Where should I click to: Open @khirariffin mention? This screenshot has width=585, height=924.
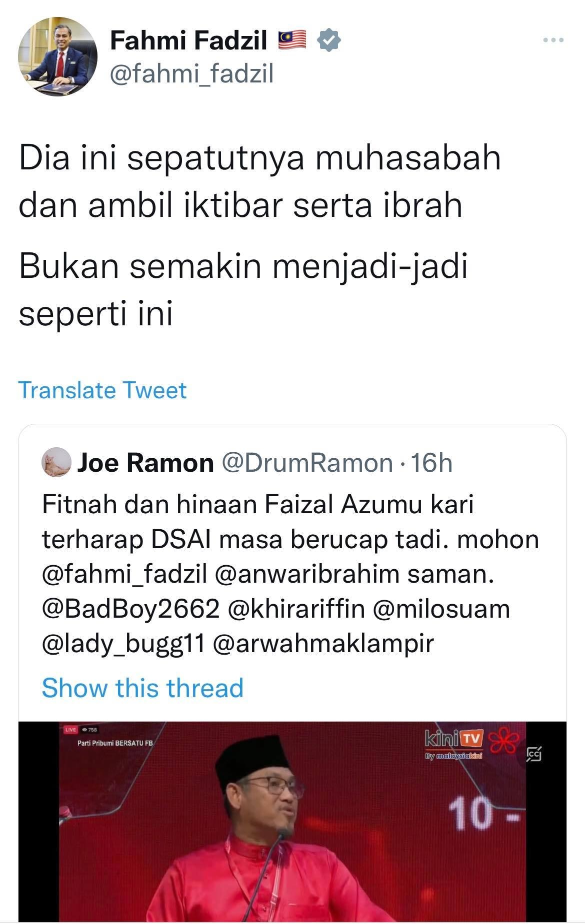(296, 609)
